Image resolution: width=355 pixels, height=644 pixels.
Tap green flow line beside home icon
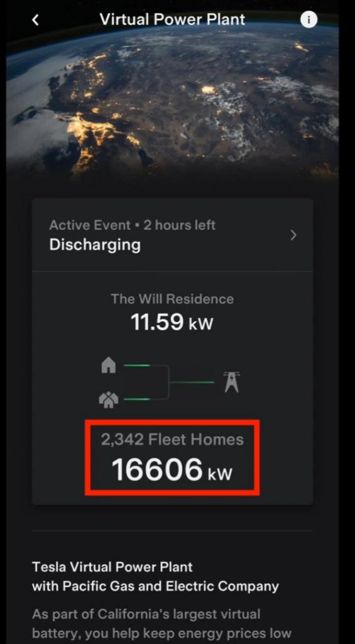(x=137, y=365)
